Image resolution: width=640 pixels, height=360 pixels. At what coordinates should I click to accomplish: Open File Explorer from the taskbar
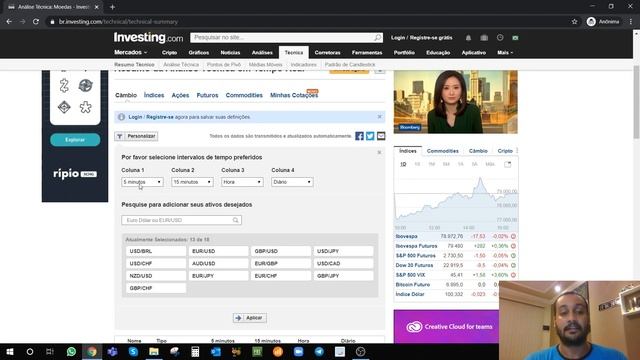point(153,351)
